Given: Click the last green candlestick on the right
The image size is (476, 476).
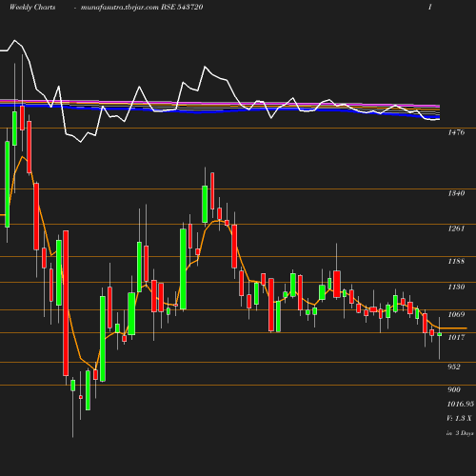Looking at the screenshot, I should coord(440,334).
